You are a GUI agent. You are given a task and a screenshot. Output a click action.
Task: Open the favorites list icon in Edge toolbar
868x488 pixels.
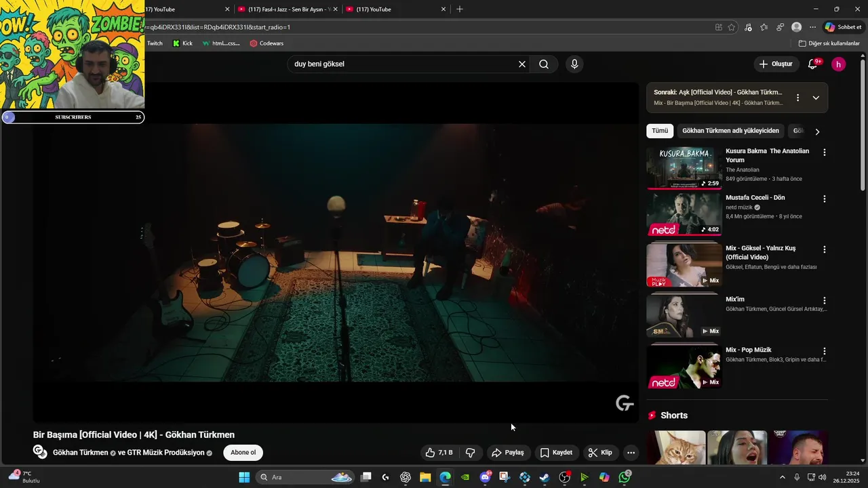coord(764,27)
